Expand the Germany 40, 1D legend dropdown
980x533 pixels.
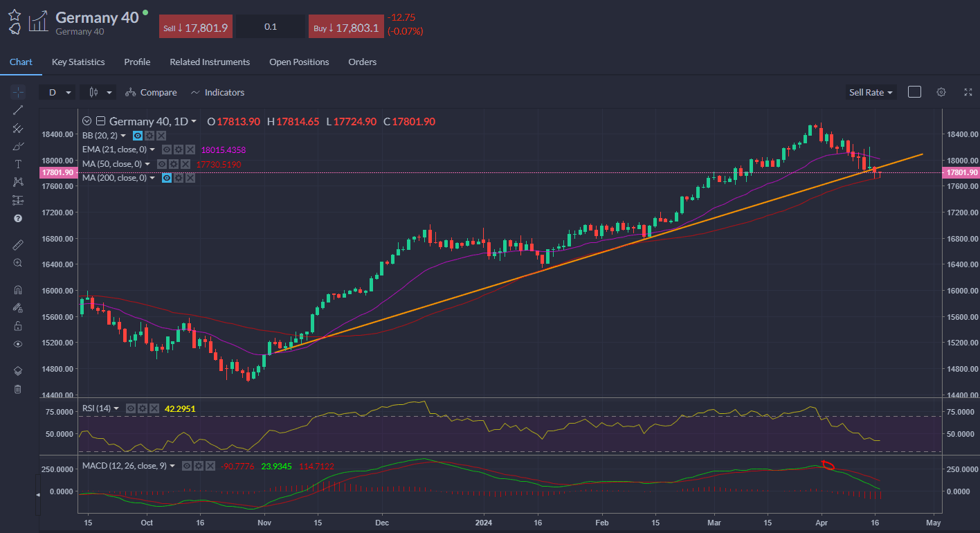pos(194,121)
